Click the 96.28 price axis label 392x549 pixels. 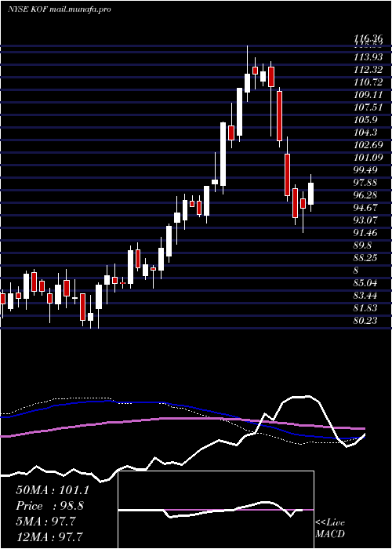point(366,195)
